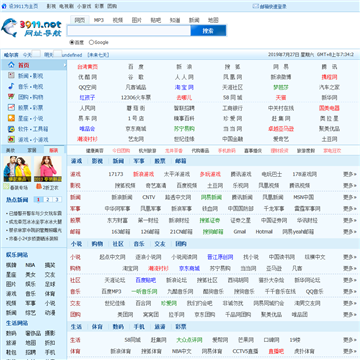Open the CNTV link in 新闻 row
Screen dimensions: 360x360
click(x=149, y=197)
